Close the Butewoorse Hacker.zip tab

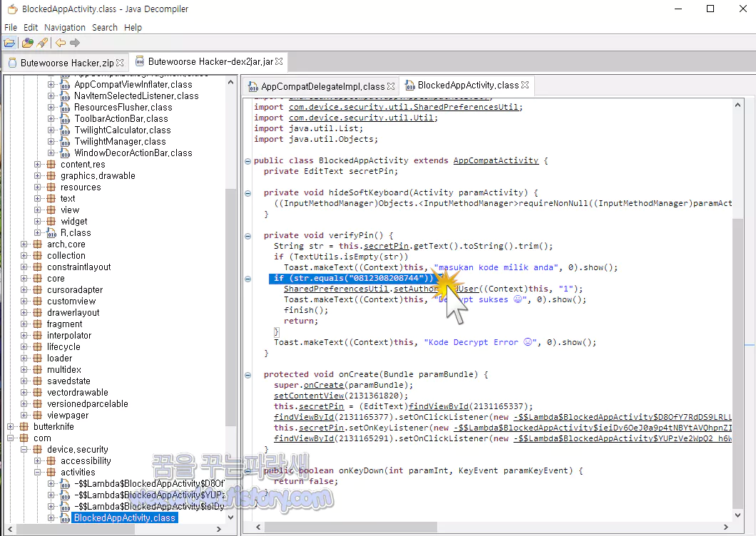click(120, 63)
